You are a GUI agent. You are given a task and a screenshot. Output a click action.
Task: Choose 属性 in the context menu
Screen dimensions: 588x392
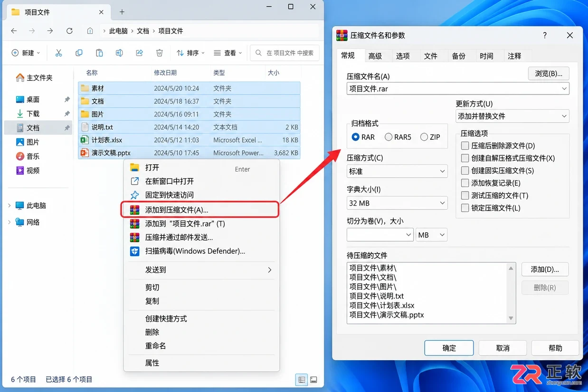point(201,363)
